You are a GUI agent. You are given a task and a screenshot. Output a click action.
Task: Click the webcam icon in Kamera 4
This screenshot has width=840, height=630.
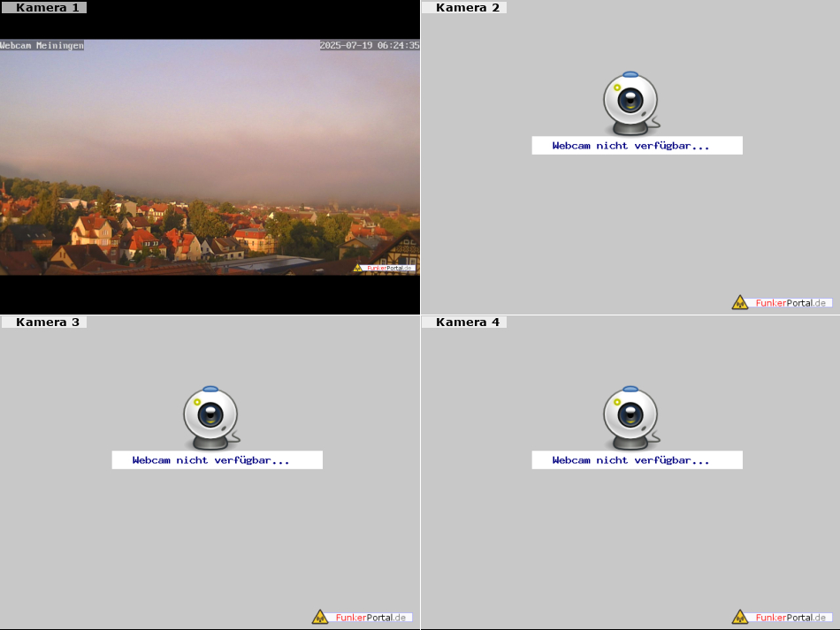click(631, 418)
